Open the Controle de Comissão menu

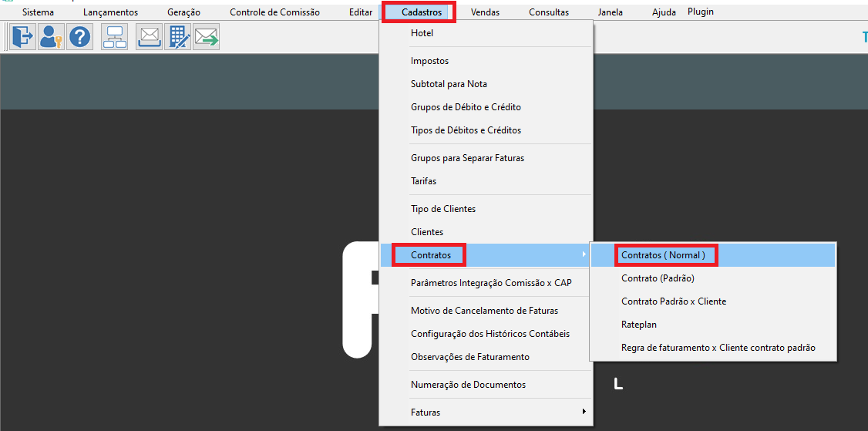[x=274, y=12]
